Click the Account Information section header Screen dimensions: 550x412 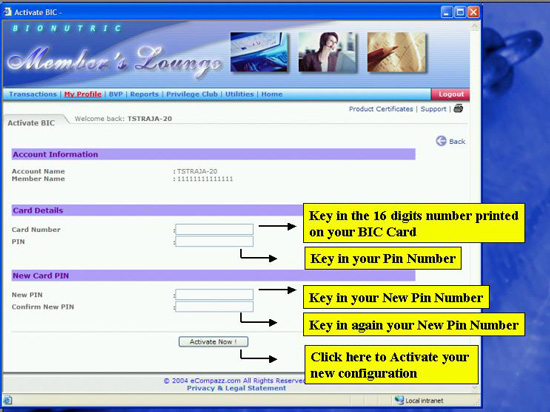click(213, 154)
